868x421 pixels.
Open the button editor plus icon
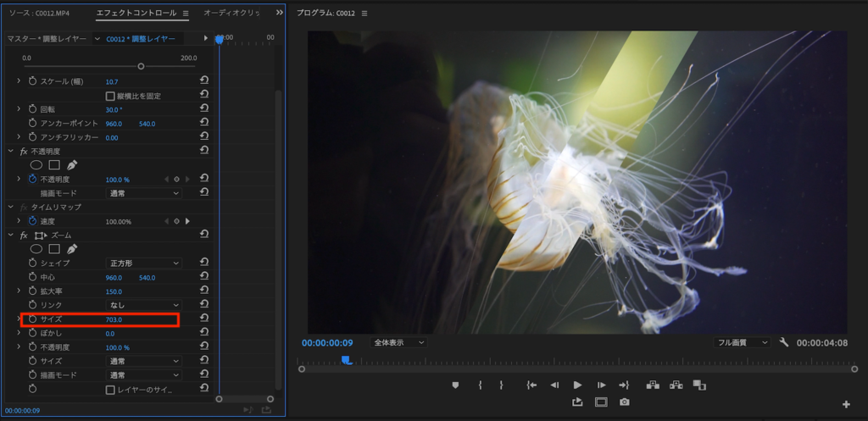845,404
